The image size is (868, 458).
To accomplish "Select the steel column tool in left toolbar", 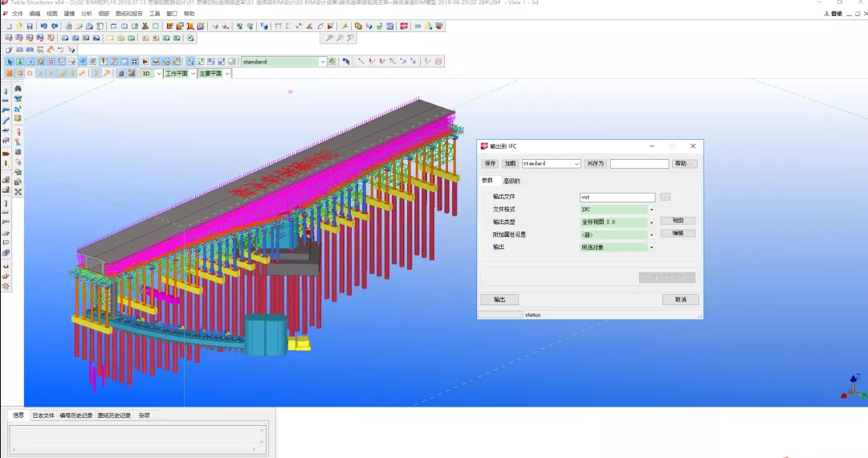I will pos(6,91).
